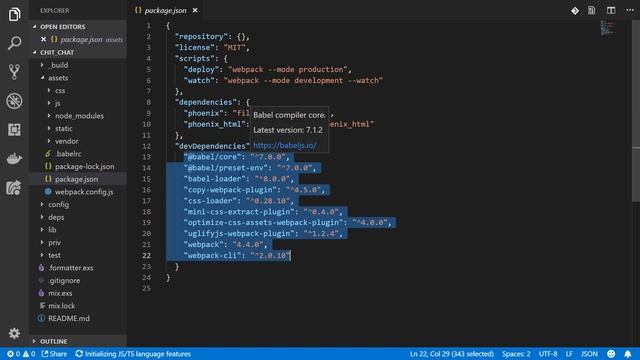Expand the node_modules folder

pos(79,116)
